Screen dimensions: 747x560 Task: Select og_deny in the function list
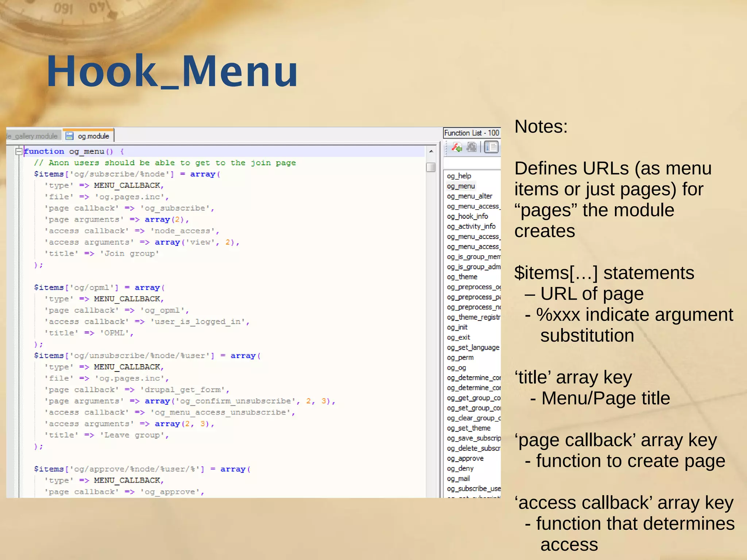pos(460,468)
